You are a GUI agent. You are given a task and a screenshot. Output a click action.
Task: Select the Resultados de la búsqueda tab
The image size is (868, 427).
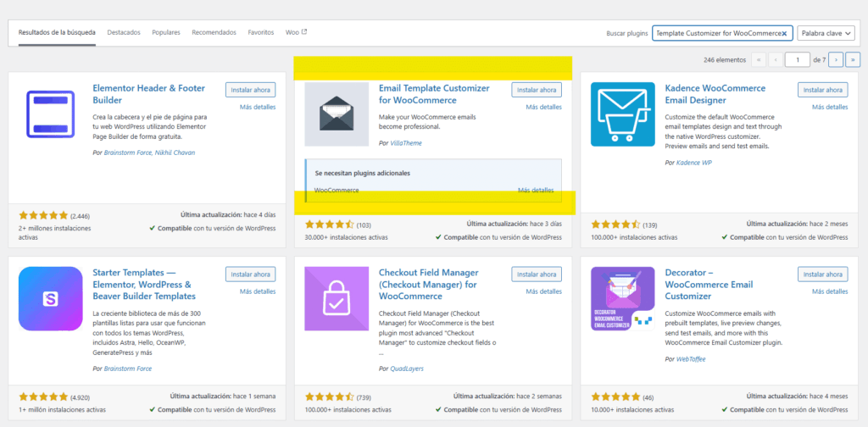coord(57,32)
